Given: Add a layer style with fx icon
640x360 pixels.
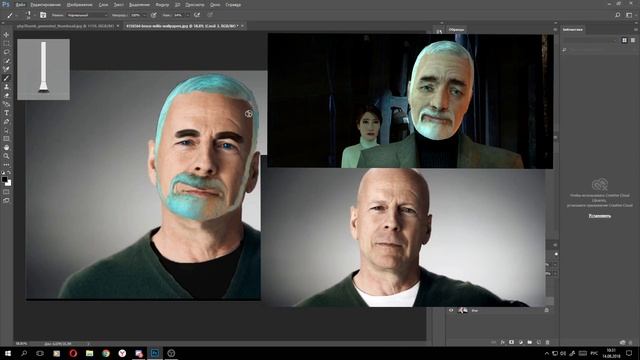Looking at the screenshot, I should tap(502, 342).
